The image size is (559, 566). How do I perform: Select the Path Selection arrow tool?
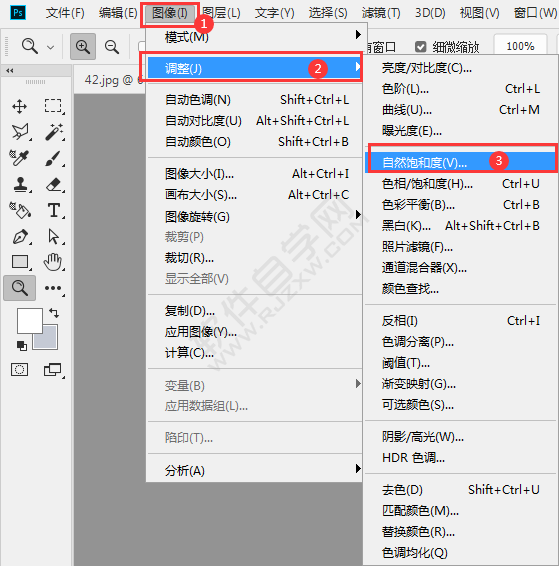coord(53,236)
